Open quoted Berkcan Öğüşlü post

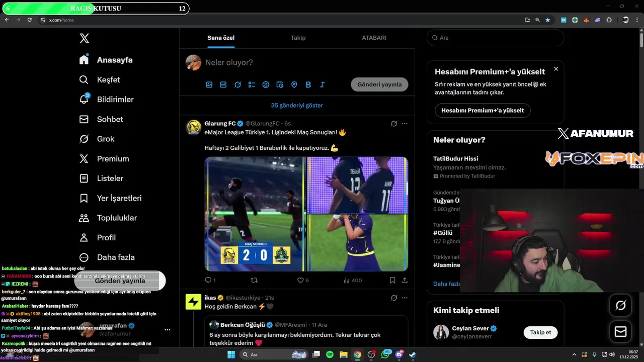tap(306, 332)
